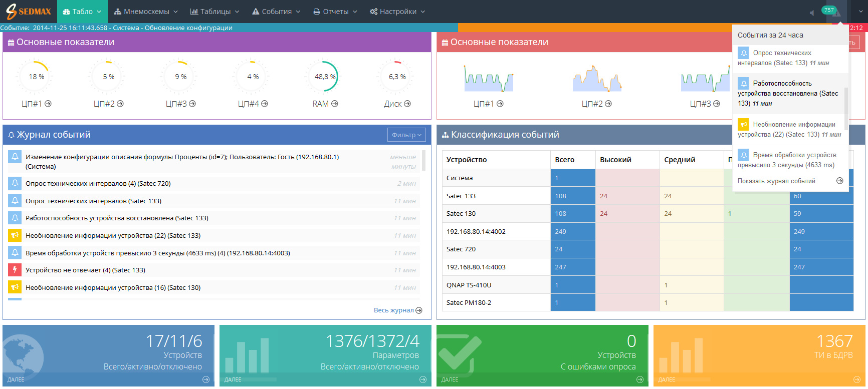The image size is (868, 389).
Task: Click the red lightning icon for unresponsive device
Action: 15,270
